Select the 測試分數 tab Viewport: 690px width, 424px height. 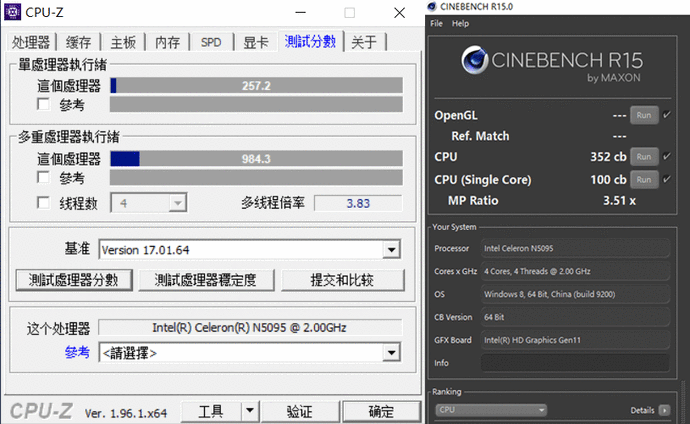click(310, 41)
